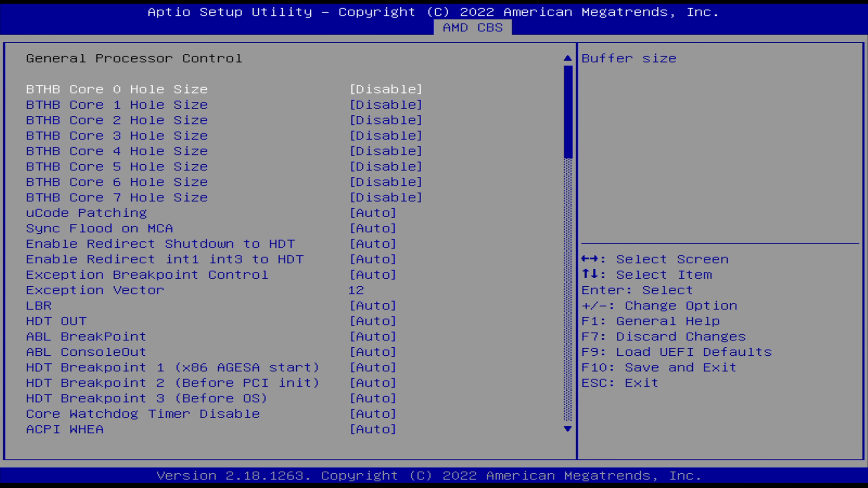
Task: Change the BTHB Core 3 Hole Size option
Action: pos(386,136)
